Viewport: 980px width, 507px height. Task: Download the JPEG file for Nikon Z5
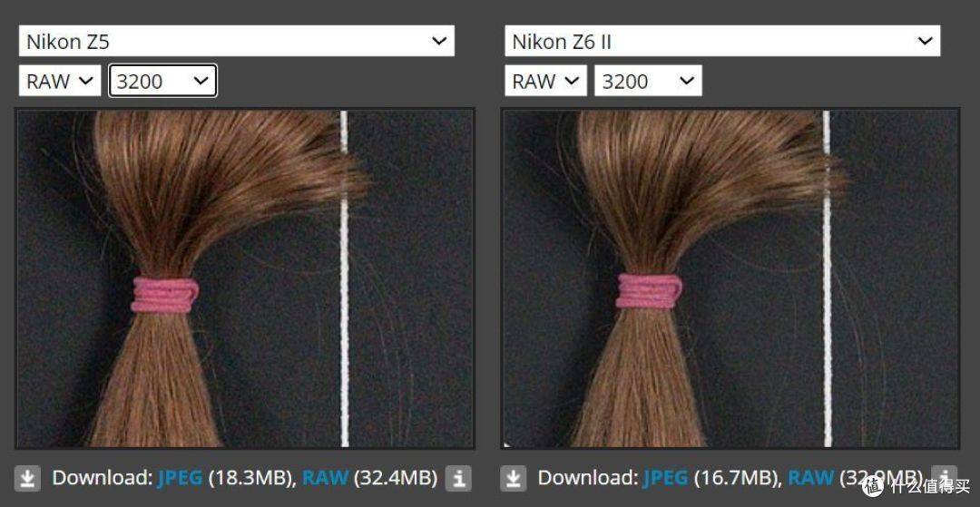(180, 478)
